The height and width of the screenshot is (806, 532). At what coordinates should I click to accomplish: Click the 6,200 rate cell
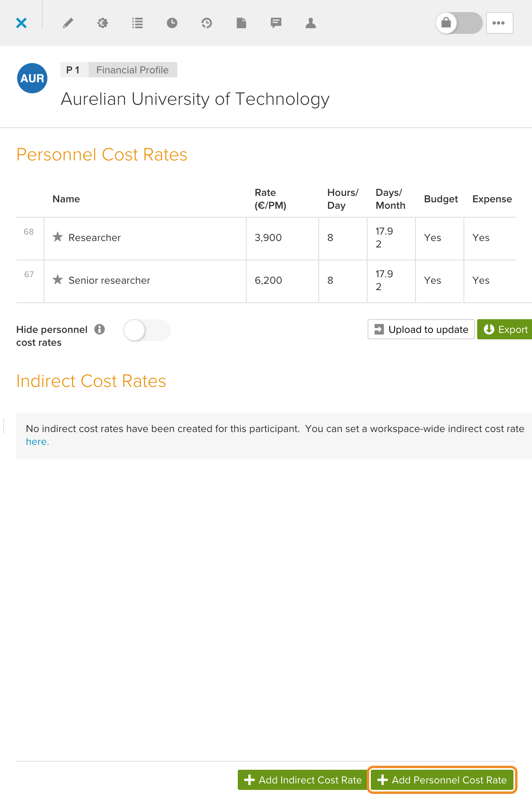point(282,281)
